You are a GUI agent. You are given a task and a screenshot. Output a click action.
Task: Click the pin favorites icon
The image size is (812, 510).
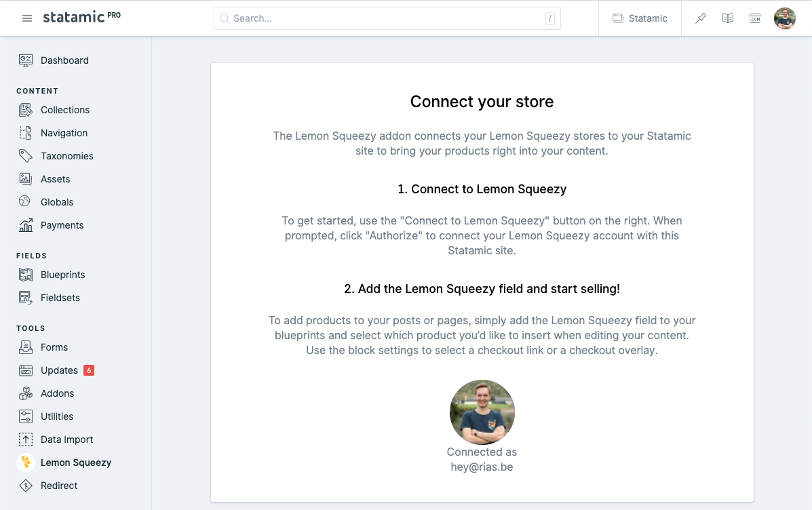click(x=701, y=18)
